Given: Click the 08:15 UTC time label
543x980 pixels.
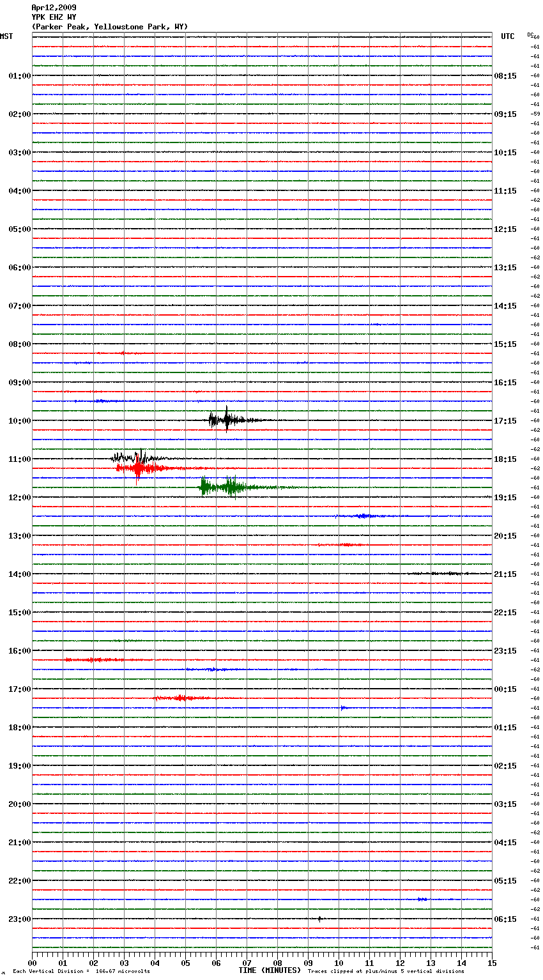Looking at the screenshot, I should tap(505, 76).
